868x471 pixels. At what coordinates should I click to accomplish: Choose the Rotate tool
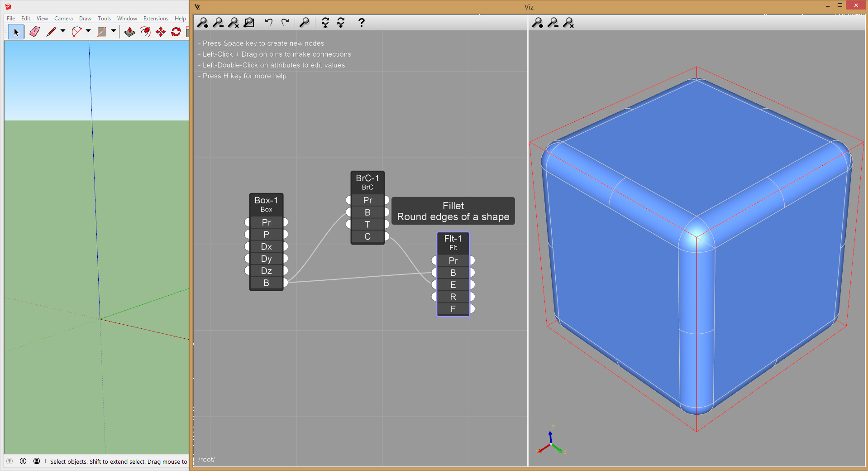(x=176, y=32)
